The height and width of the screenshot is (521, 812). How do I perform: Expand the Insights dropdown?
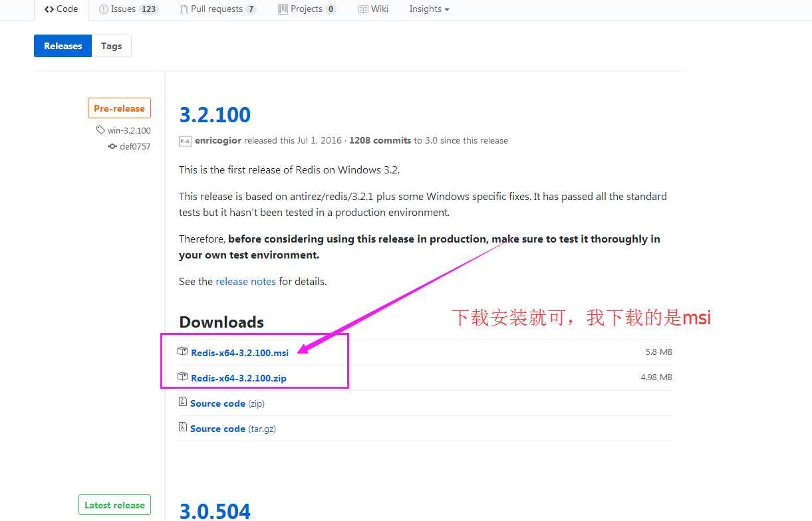tap(429, 9)
